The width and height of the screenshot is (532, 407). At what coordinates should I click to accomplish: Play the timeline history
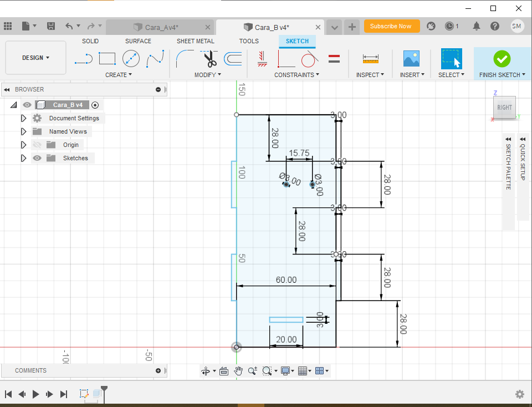coord(35,394)
